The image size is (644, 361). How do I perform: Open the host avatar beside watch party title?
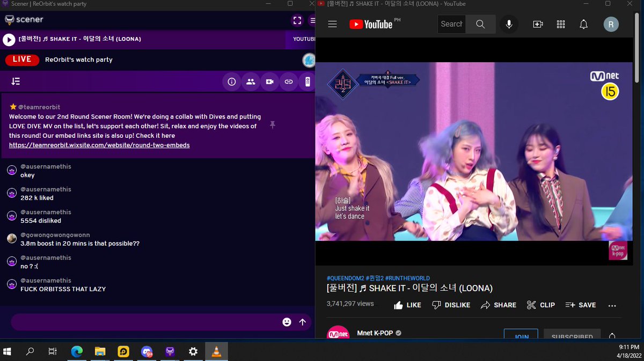(309, 60)
